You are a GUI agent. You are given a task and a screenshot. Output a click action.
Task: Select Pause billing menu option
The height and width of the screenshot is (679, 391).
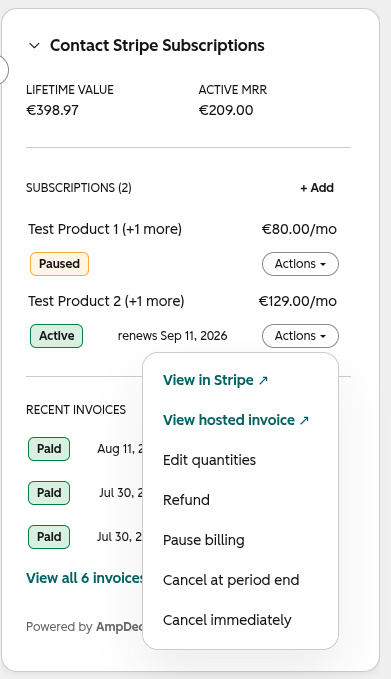[204, 540]
